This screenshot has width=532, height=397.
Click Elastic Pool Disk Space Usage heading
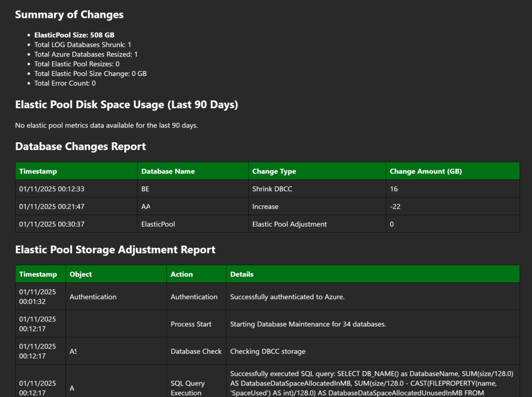pyautogui.click(x=126, y=104)
